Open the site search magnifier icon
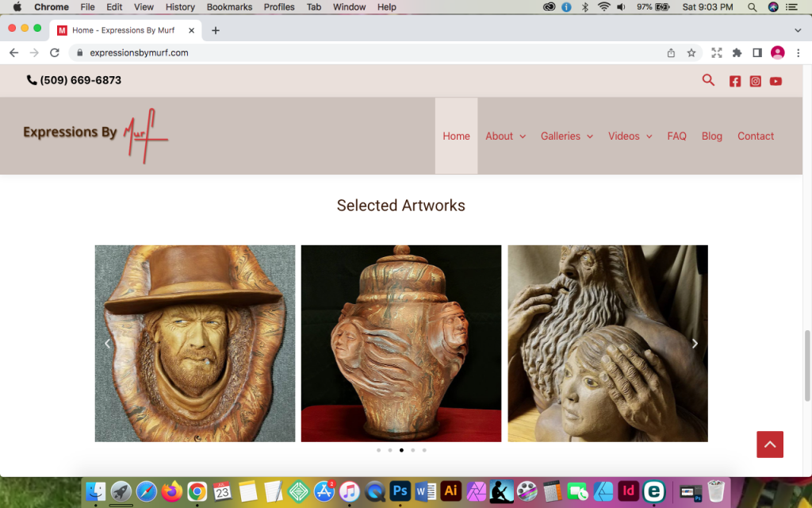 pos(708,80)
